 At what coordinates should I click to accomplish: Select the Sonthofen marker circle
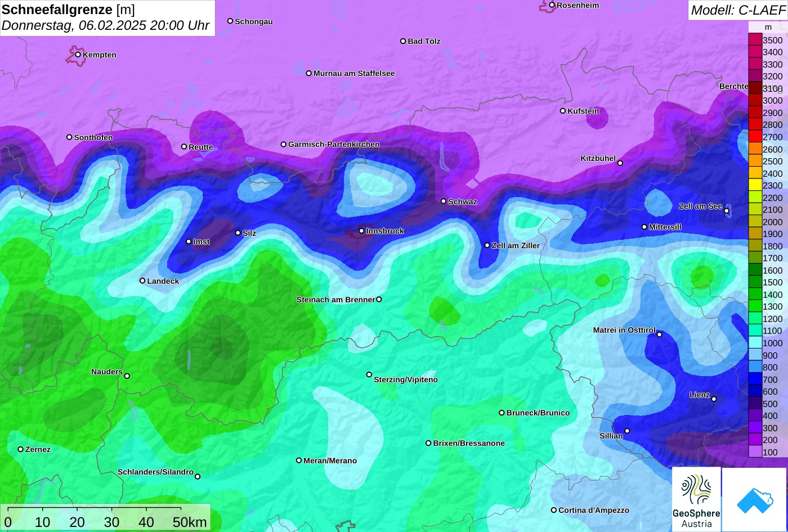(69, 137)
